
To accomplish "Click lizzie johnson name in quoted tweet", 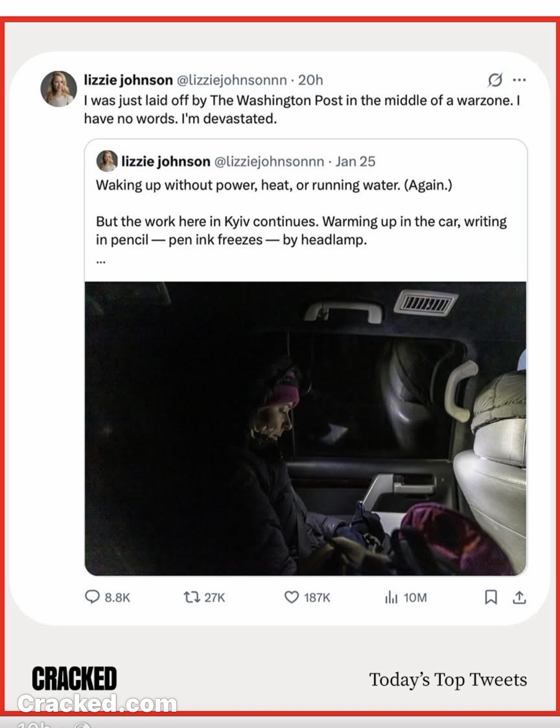I will [166, 161].
